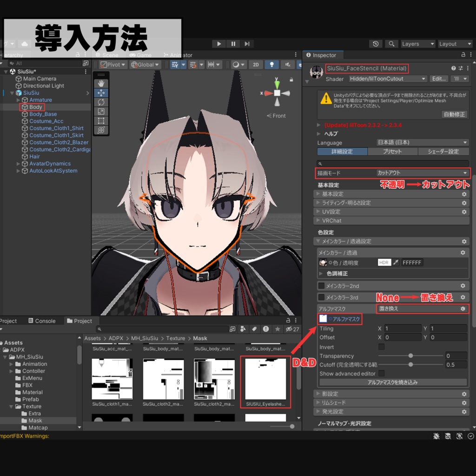This screenshot has width=476, height=476.
Task: Click the favorites star in Project panel
Action: pyautogui.click(x=278, y=329)
